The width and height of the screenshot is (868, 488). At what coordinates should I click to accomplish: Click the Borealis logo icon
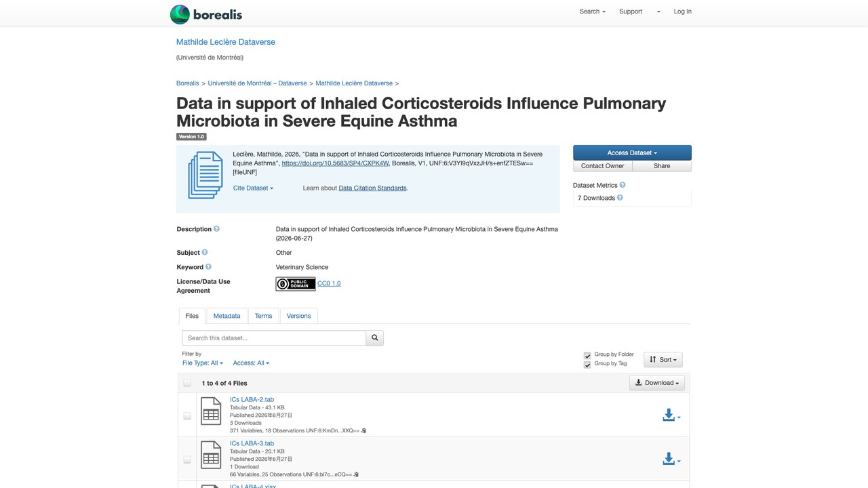180,14
